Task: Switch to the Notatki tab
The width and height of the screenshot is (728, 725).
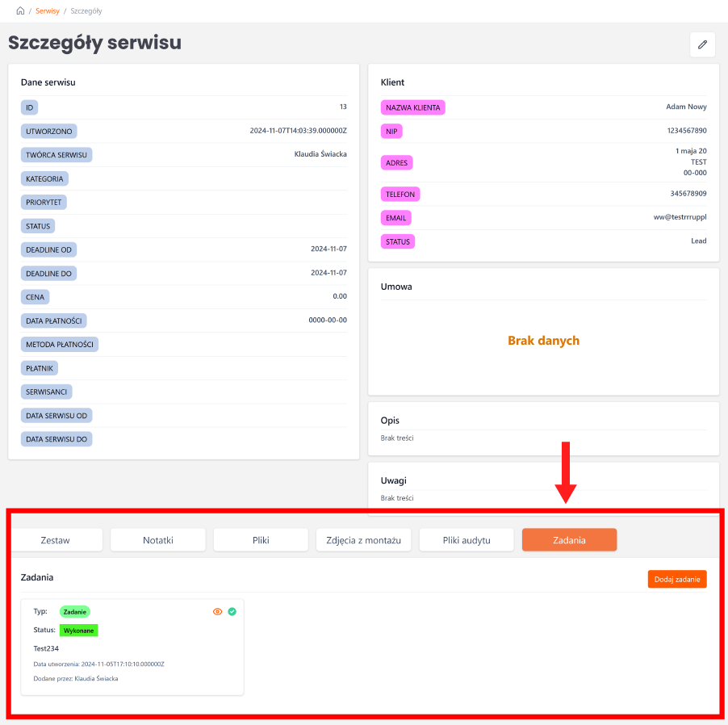Action: (x=158, y=540)
